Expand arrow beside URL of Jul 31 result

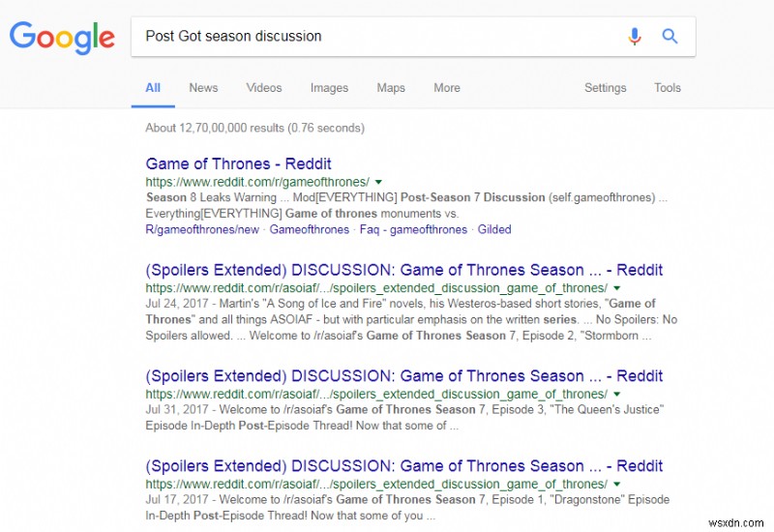click(x=616, y=395)
